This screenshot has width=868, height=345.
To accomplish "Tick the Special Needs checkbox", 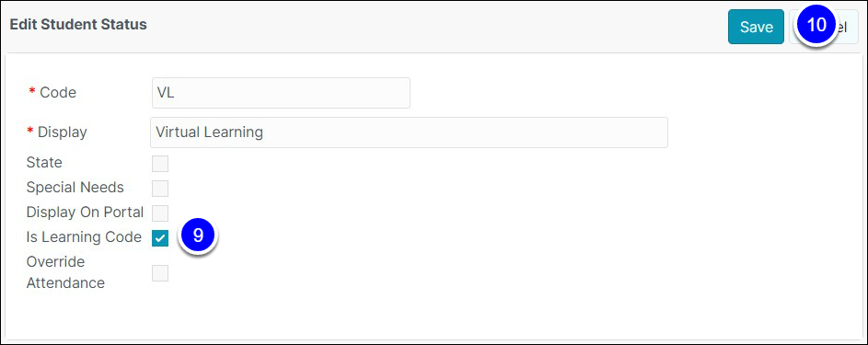I will point(160,189).
